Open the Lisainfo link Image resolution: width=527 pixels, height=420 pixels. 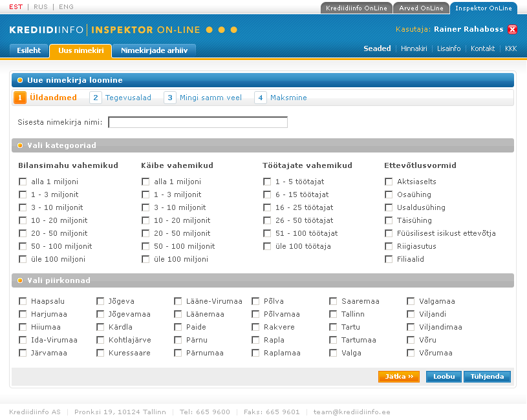point(449,48)
